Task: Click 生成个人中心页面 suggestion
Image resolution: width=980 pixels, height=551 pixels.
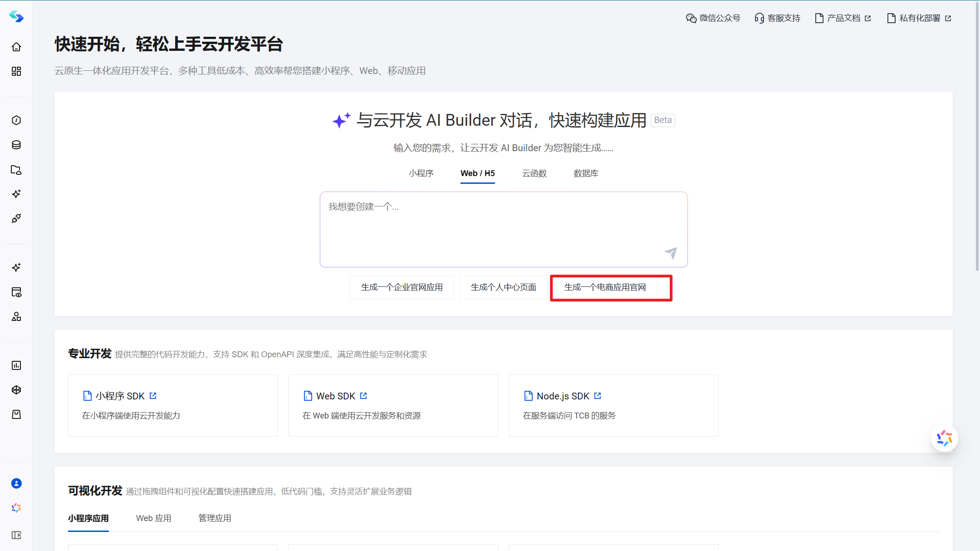Action: pyautogui.click(x=504, y=287)
